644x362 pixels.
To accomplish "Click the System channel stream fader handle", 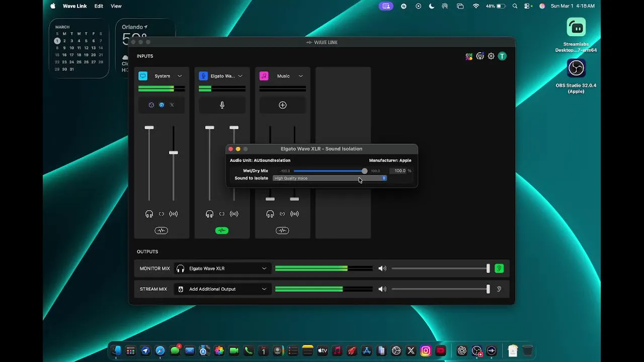I will tap(174, 152).
